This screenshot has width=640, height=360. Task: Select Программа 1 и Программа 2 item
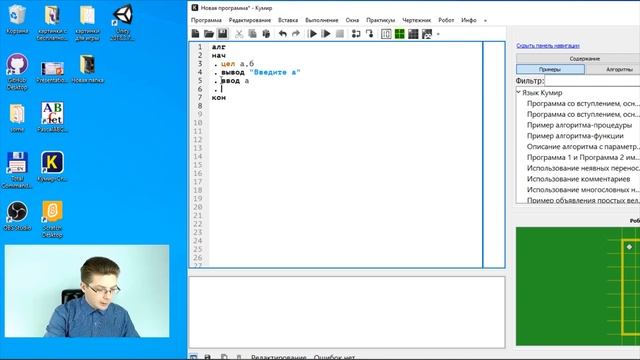[583, 158]
